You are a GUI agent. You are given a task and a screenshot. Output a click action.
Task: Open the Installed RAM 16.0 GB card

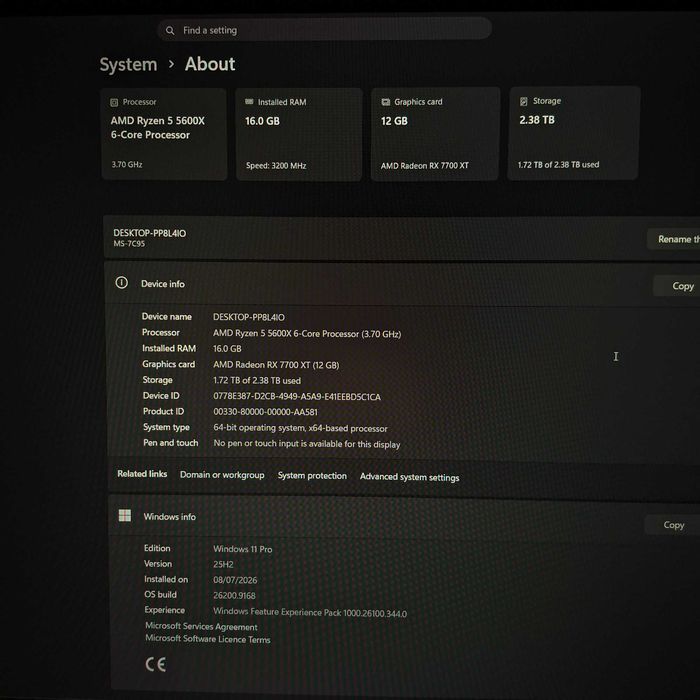click(x=299, y=134)
